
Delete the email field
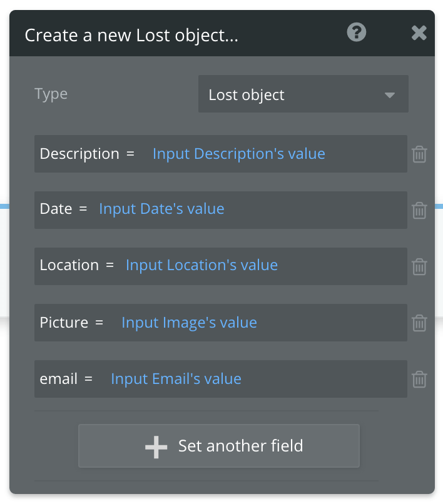tap(419, 379)
